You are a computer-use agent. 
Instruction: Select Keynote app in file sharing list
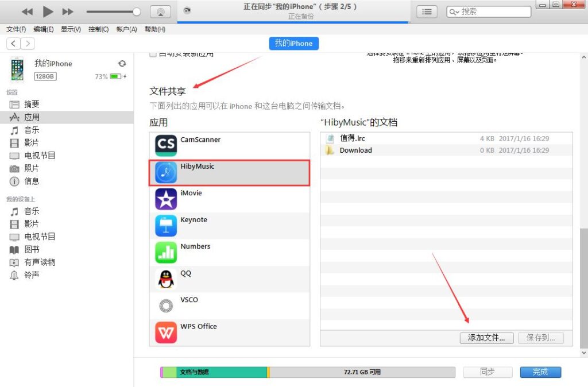coord(230,226)
